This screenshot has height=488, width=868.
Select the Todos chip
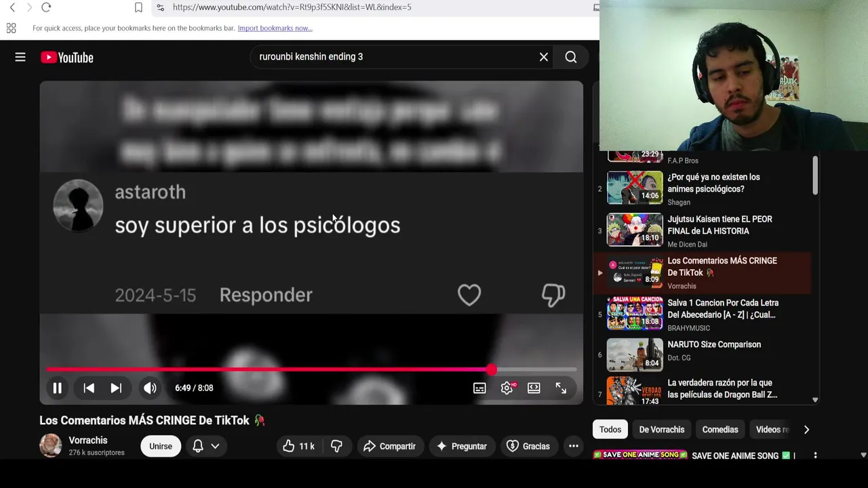tap(610, 429)
